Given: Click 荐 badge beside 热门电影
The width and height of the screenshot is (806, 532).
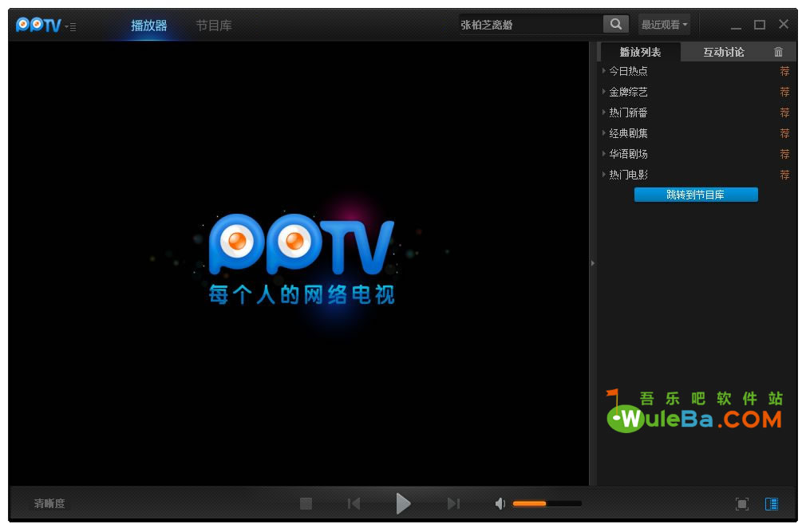Looking at the screenshot, I should coord(784,175).
